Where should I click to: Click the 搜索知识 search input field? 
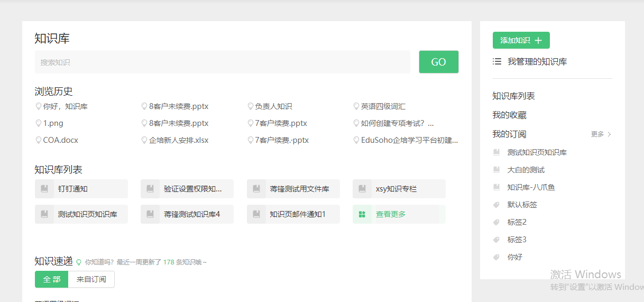point(222,62)
